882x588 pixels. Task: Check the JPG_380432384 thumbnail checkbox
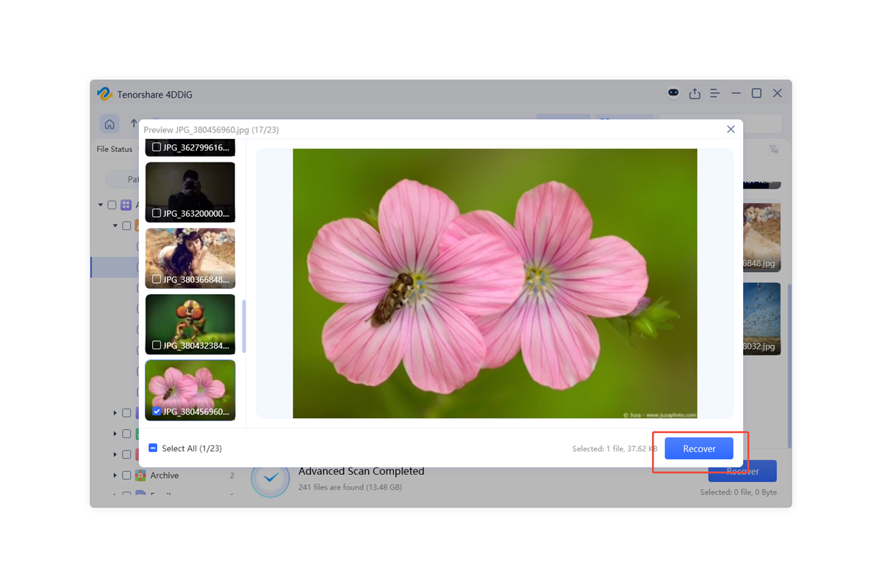pos(157,345)
